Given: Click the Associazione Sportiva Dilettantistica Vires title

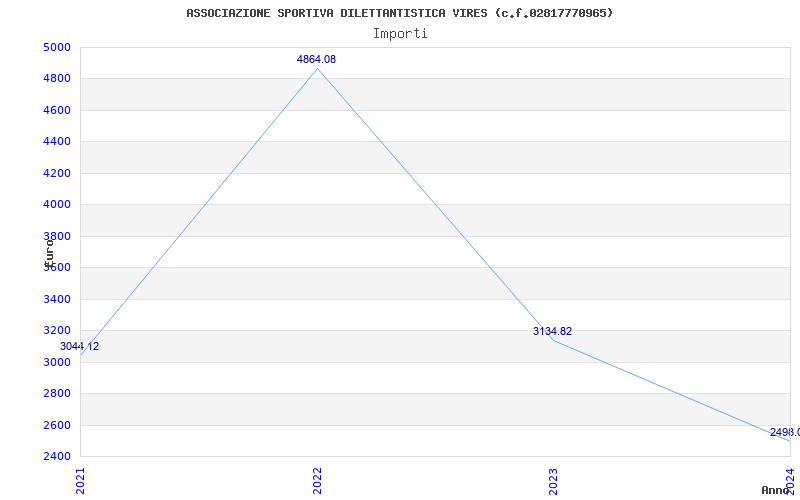Looking at the screenshot, I should pos(400,13).
